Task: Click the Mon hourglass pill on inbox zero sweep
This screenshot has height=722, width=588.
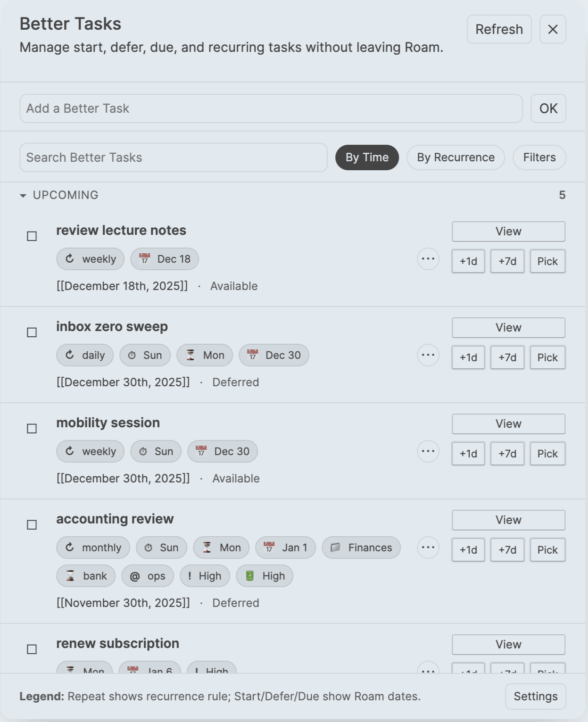Action: (x=205, y=355)
